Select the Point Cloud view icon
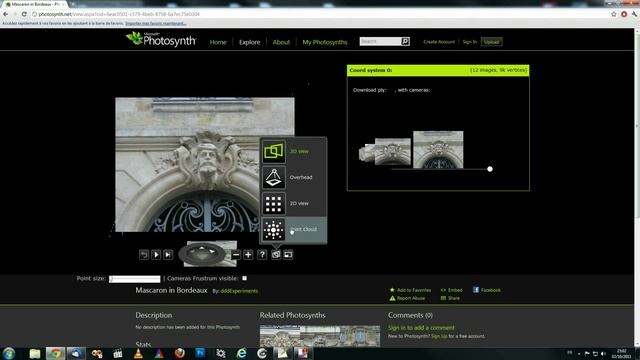The image size is (640, 360). [273, 229]
